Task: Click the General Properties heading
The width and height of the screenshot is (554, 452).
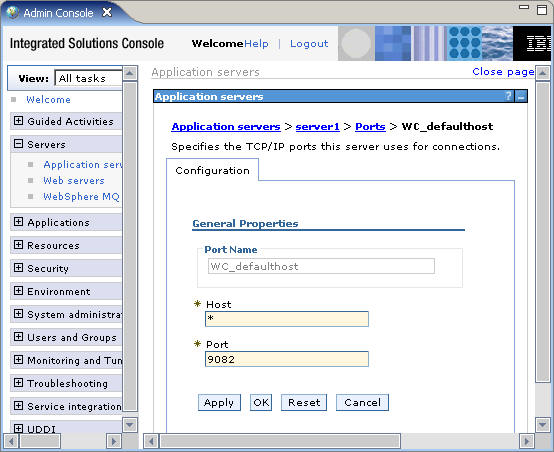Action: [x=245, y=224]
